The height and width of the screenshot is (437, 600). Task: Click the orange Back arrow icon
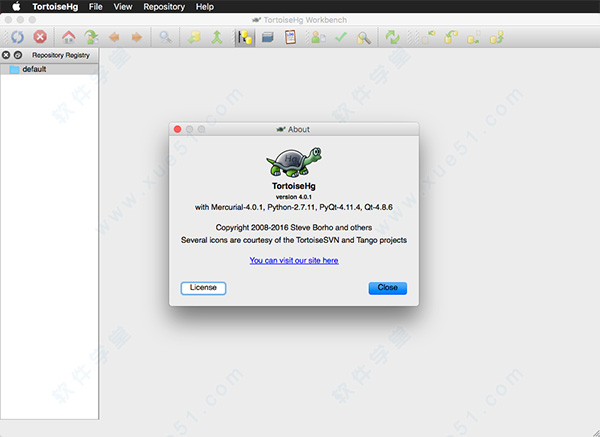pos(114,37)
